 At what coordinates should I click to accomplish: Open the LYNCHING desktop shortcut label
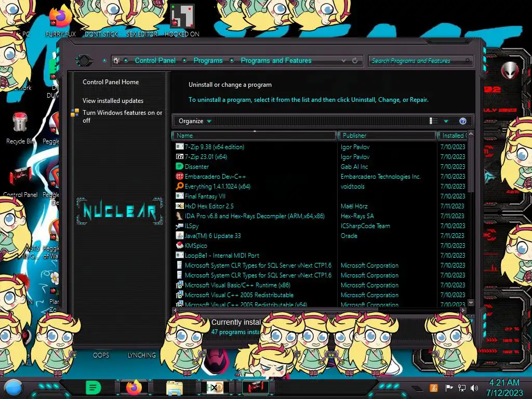click(x=142, y=355)
